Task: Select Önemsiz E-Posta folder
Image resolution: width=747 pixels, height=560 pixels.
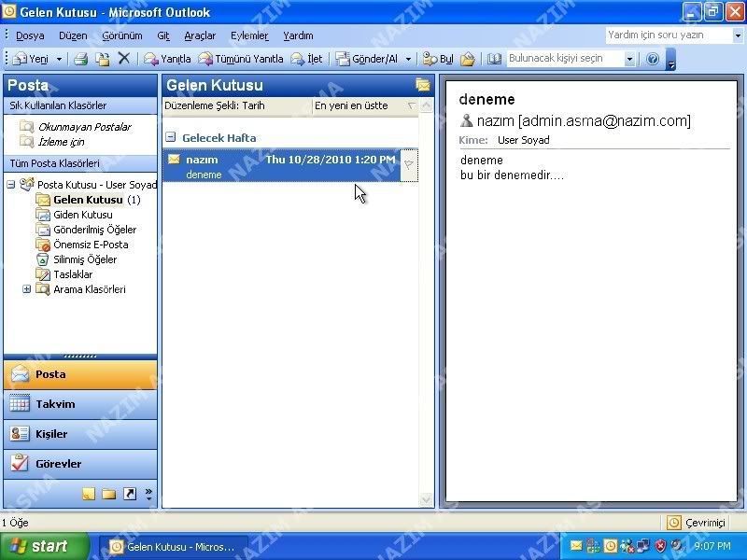Action: (x=91, y=245)
